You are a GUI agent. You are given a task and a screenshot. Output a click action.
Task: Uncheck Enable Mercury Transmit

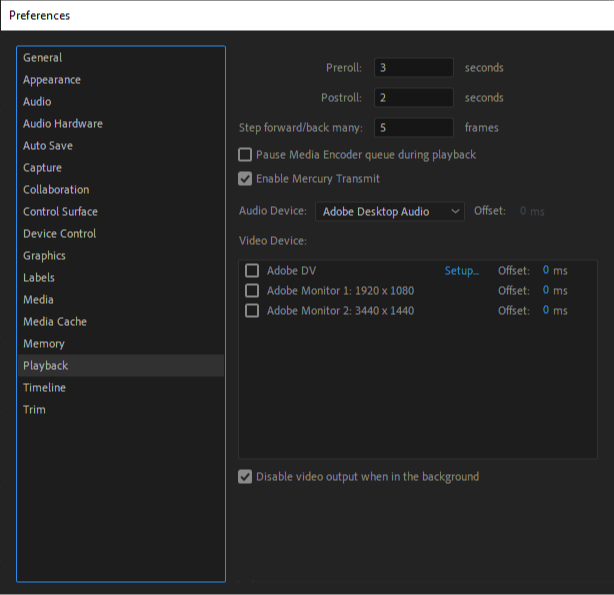245,179
